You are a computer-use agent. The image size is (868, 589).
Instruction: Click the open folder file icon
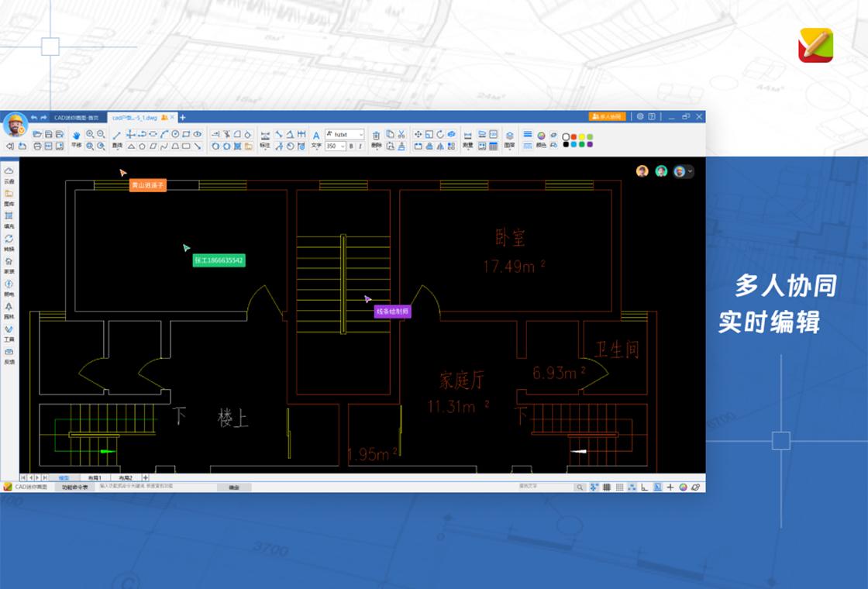(x=37, y=134)
